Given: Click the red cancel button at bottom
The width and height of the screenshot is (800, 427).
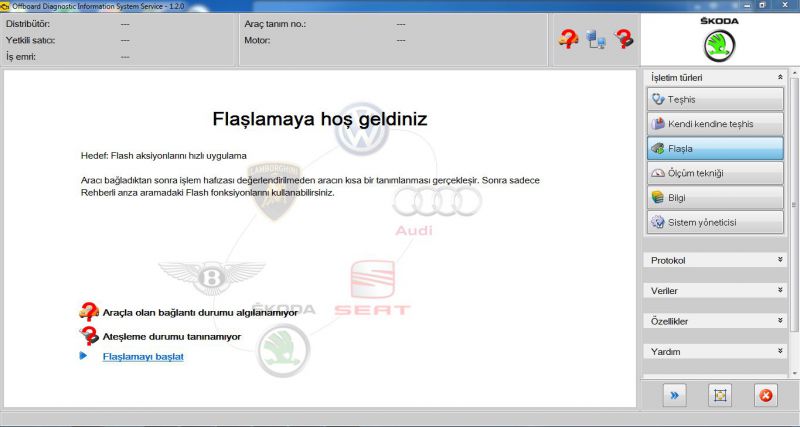Looking at the screenshot, I should pyautogui.click(x=766, y=395).
